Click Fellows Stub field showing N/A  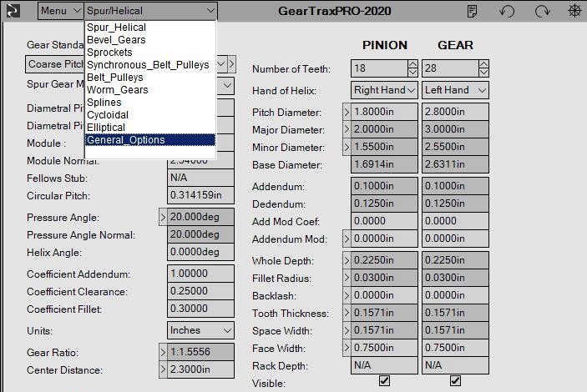point(200,178)
